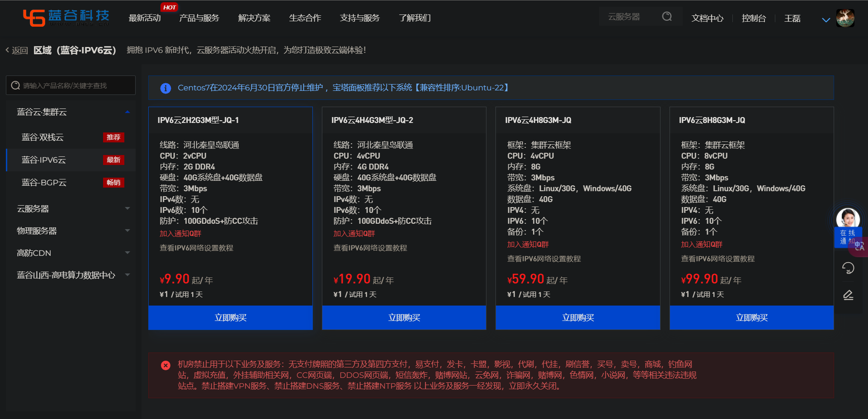The width and height of the screenshot is (868, 419).
Task: Open the 支持与服务 menu
Action: [360, 18]
